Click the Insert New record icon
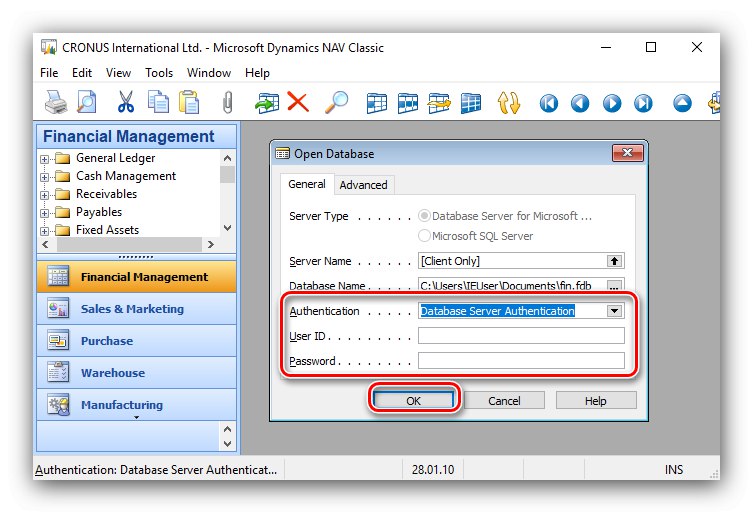The height and width of the screenshot is (513, 753). click(x=267, y=102)
